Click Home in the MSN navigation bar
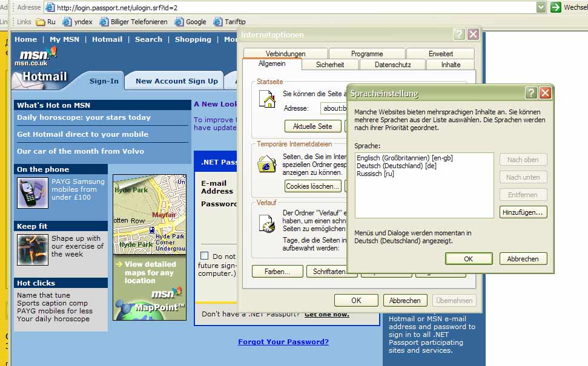 (x=26, y=39)
